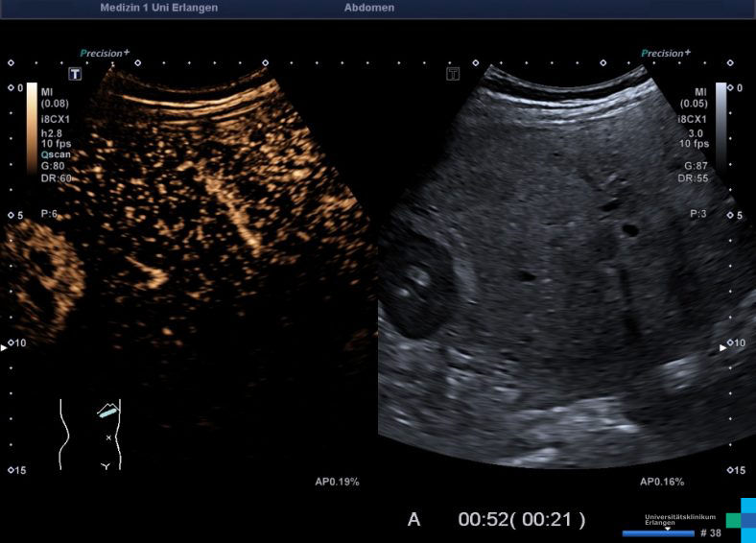Click the T marker on grayscale image

point(453,73)
